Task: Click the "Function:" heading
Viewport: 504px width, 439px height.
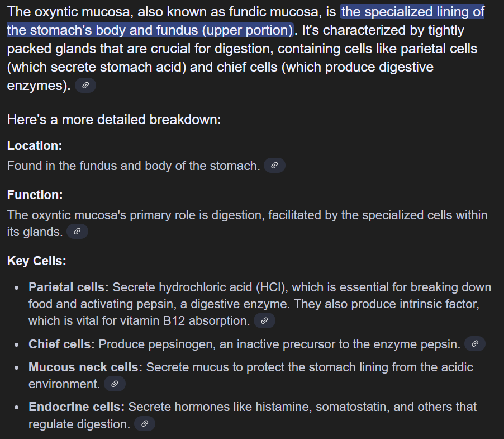Action: 35,195
